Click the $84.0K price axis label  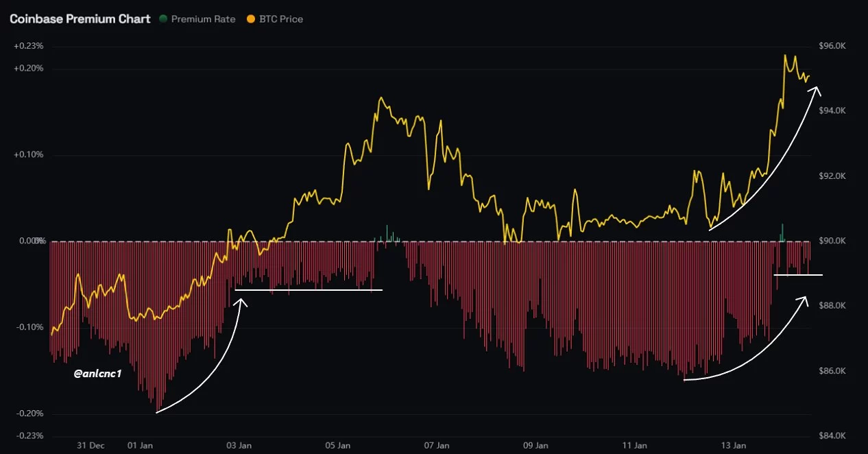click(x=833, y=435)
